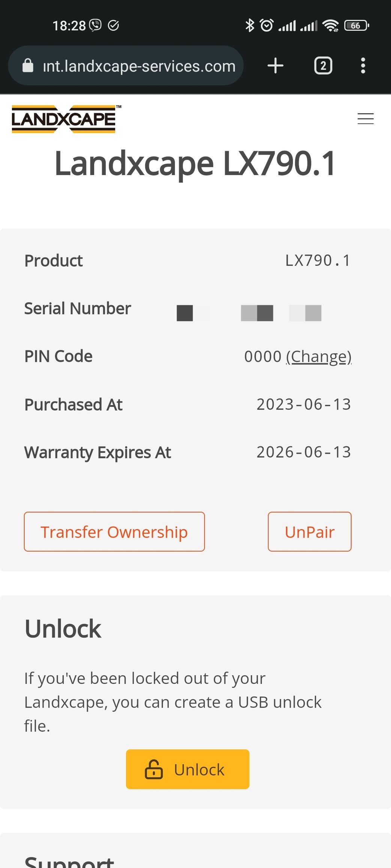Click the yellow Unlock button
The image size is (391, 868).
coord(188,769)
